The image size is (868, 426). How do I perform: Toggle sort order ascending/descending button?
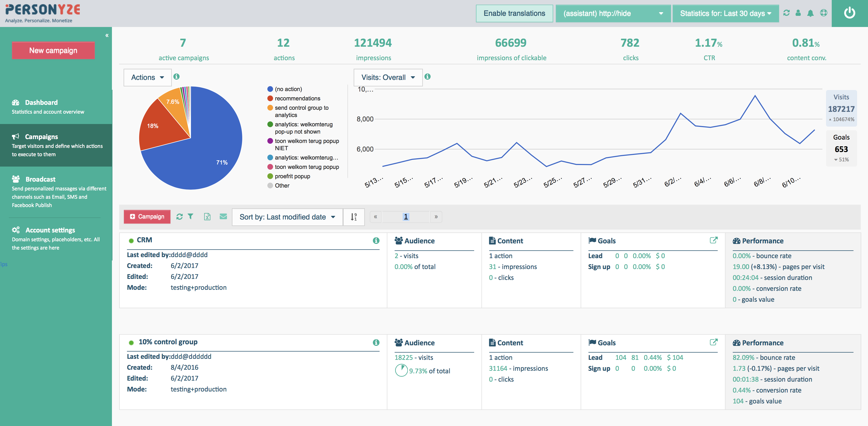(x=353, y=217)
